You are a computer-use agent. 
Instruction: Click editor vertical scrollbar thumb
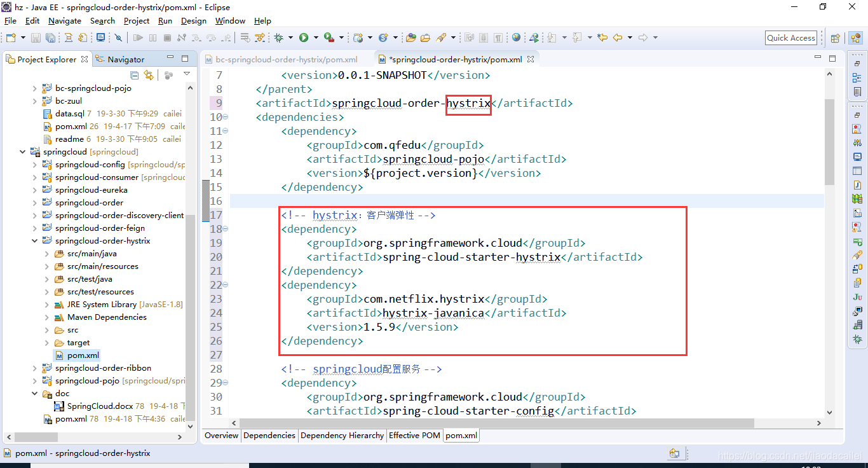(x=829, y=141)
